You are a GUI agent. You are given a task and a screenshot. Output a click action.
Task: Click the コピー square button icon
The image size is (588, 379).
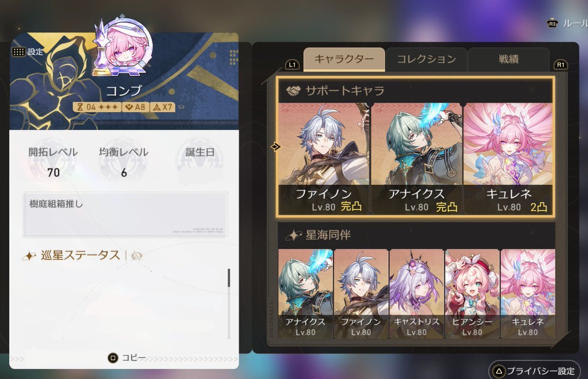pos(113,358)
